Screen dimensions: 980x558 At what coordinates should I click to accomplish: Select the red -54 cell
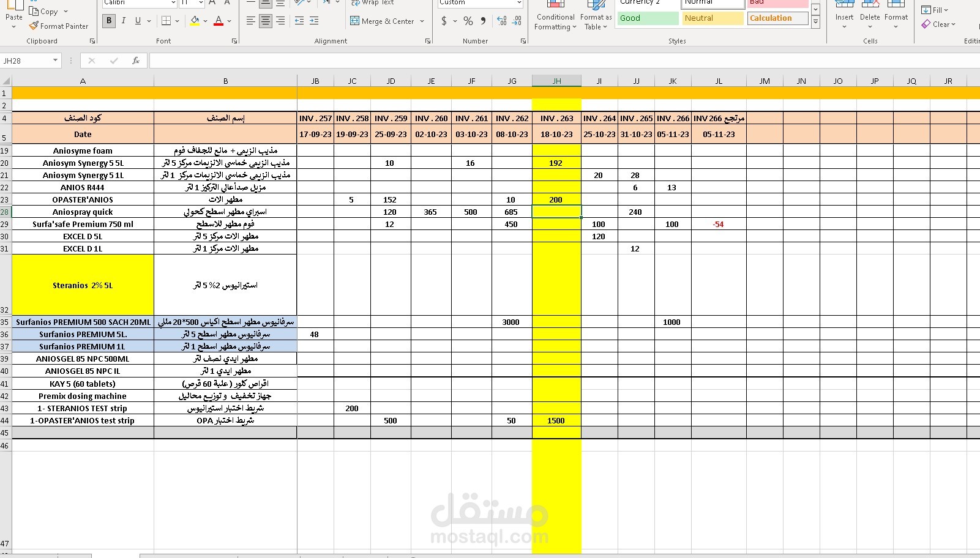[x=719, y=224]
